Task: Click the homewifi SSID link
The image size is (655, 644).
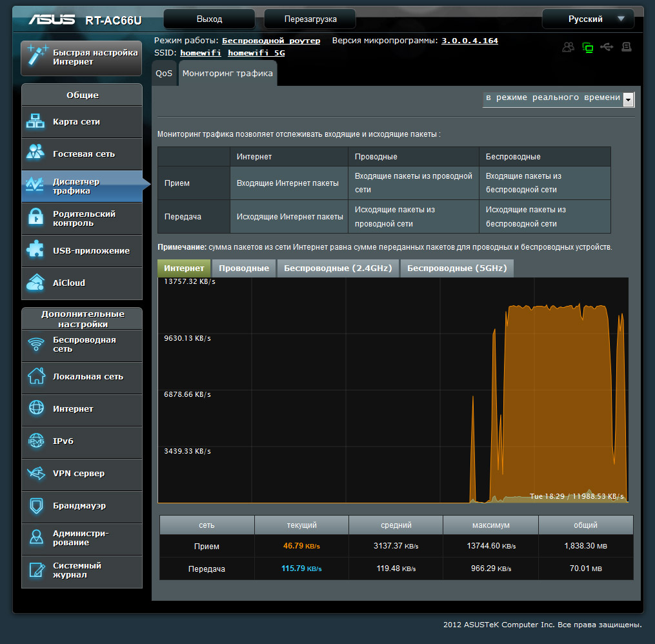Action: (201, 53)
